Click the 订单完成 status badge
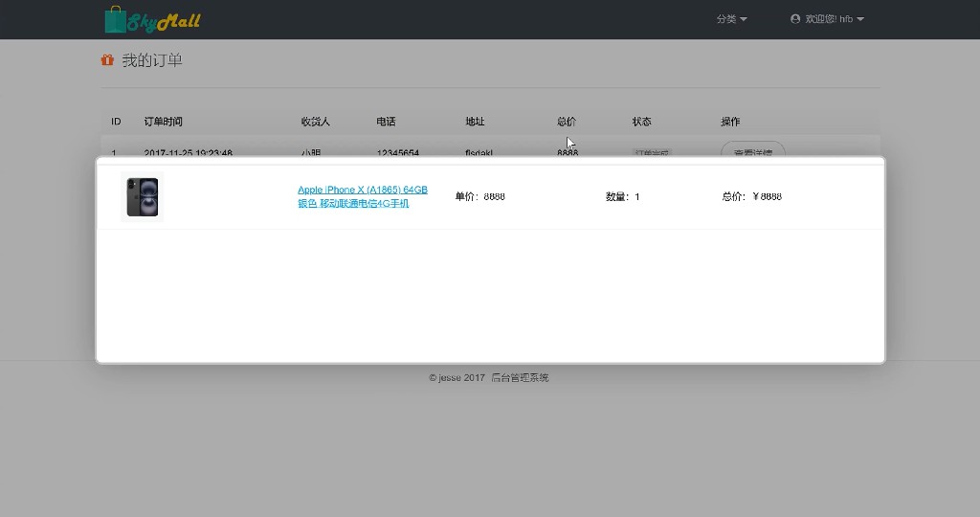The height and width of the screenshot is (517, 980). [652, 152]
